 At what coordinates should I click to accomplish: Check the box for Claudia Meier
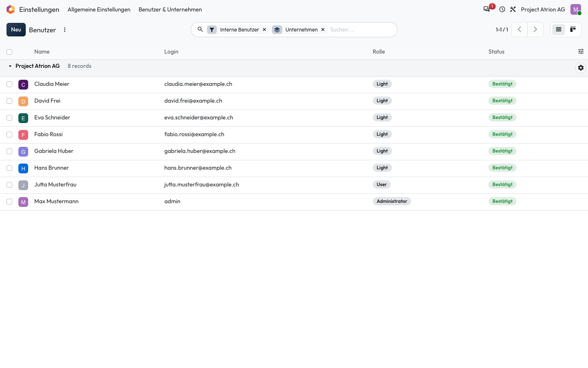click(9, 84)
